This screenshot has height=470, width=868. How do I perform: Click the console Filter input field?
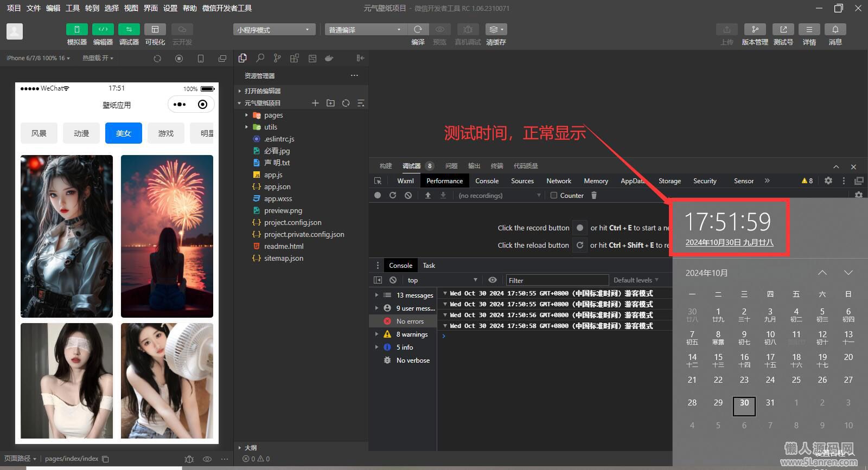(x=557, y=280)
